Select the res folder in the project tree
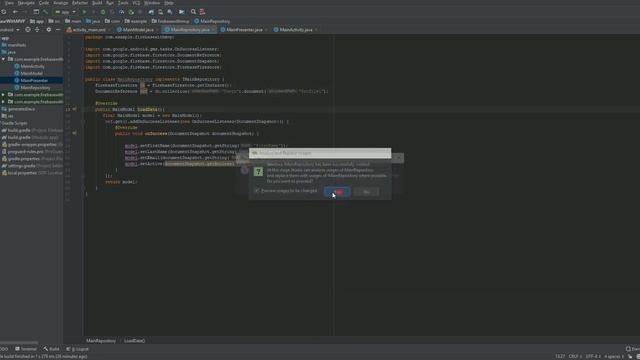This screenshot has height=360, width=640. 7,116
